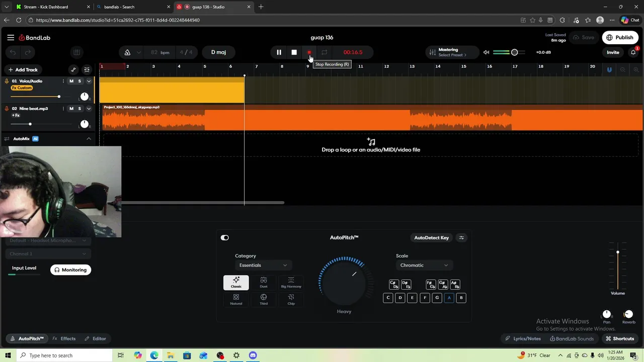
Task: Collapse the AutoMix section
Action: (x=89, y=139)
